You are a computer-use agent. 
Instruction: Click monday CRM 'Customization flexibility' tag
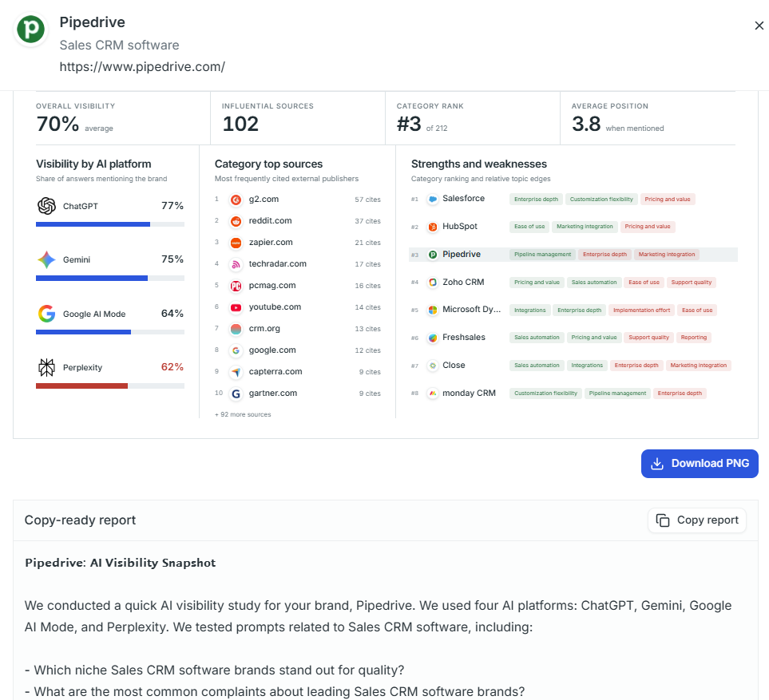coord(545,394)
